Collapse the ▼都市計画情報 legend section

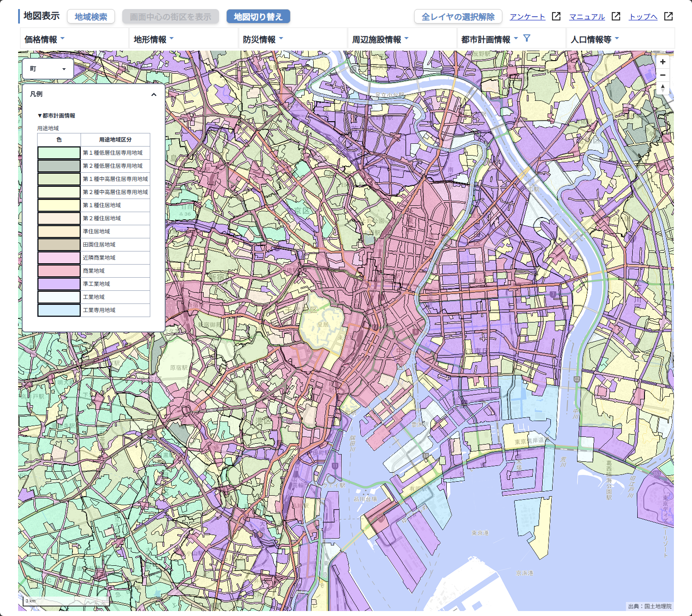tap(57, 116)
